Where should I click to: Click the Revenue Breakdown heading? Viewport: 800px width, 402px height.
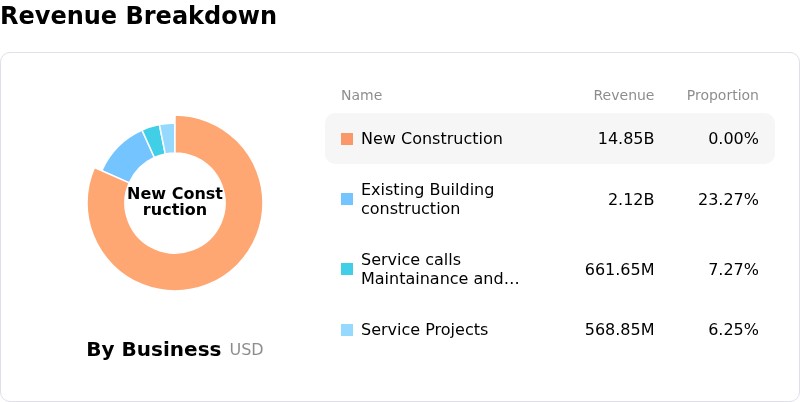click(138, 15)
